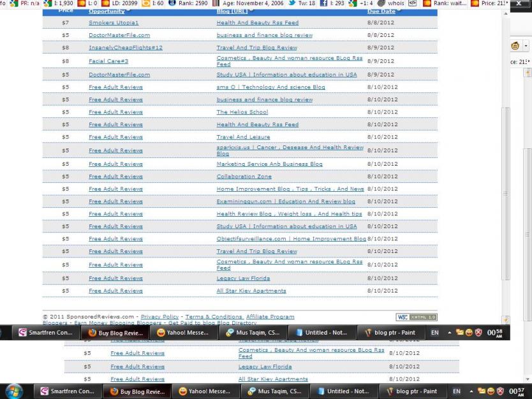Click 'Smartfren Con...' in the captured 00:58 taskbar
Image resolution: width=532 pixels, height=399 pixels.
pyautogui.click(x=45, y=333)
